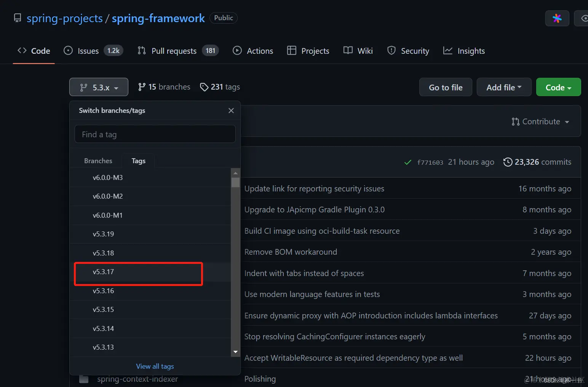Open the Projects tab

click(x=308, y=51)
